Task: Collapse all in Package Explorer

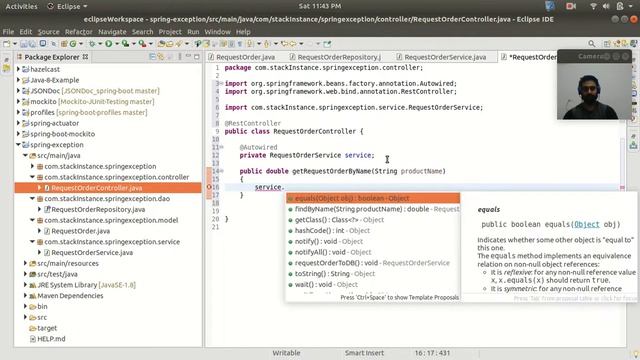Action: pos(152,57)
